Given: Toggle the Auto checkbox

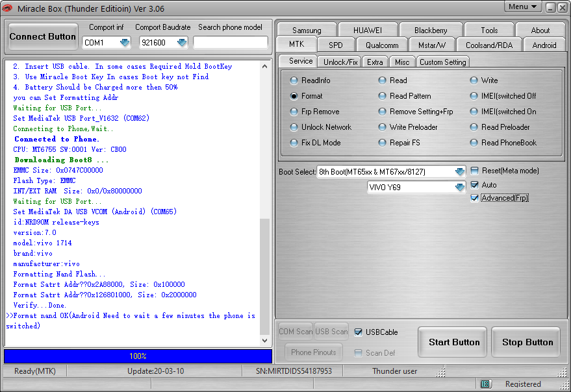Looking at the screenshot, I should click(x=474, y=185).
